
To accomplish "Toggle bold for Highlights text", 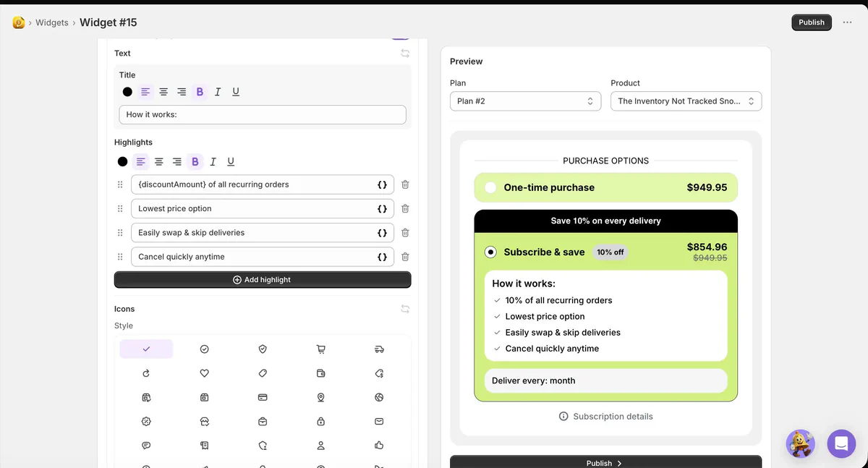I will 195,162.
